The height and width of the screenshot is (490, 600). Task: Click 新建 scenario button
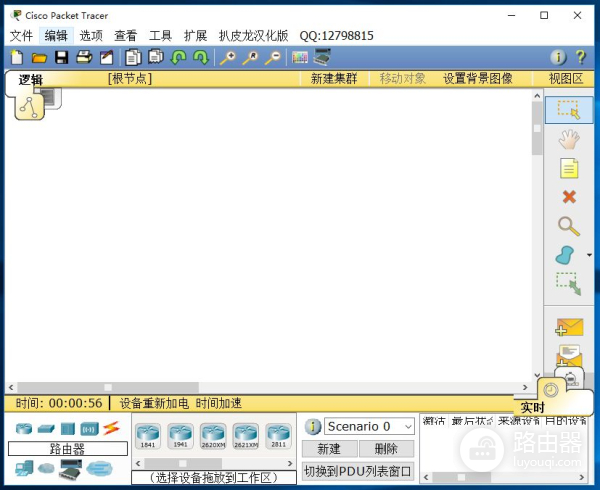pyautogui.click(x=329, y=449)
